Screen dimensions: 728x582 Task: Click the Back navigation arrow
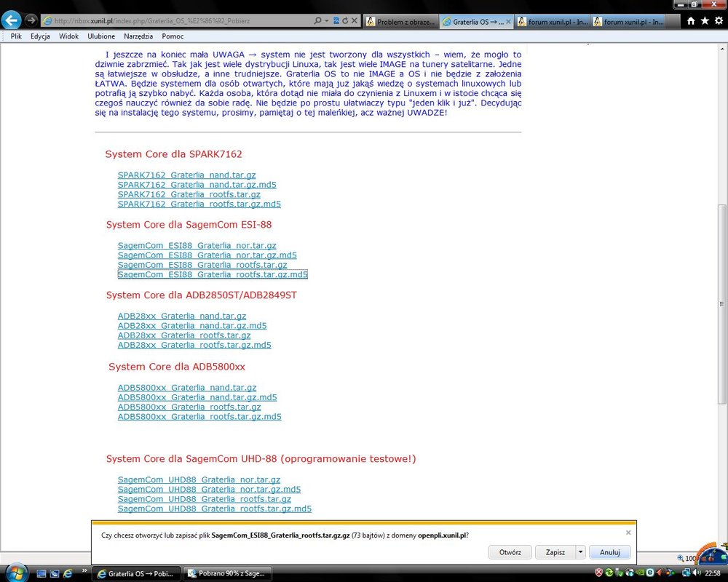point(12,20)
